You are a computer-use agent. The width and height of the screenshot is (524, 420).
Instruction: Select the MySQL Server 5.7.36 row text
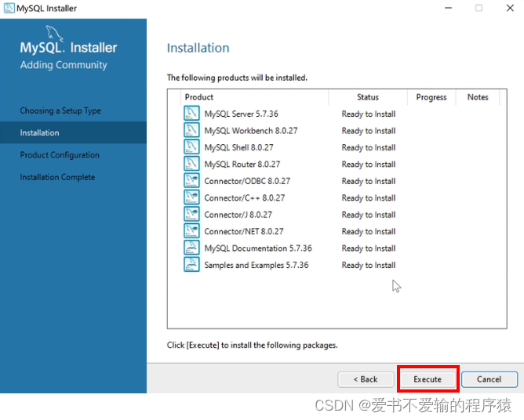241,114
